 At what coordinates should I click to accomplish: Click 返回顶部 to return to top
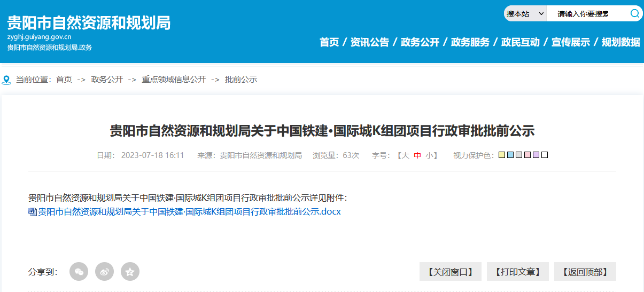[x=585, y=272]
